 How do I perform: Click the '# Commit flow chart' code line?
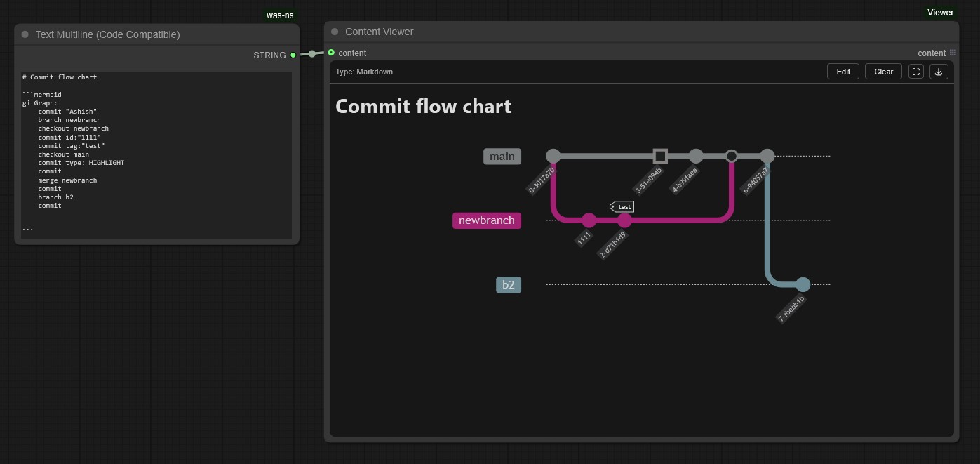(60, 77)
